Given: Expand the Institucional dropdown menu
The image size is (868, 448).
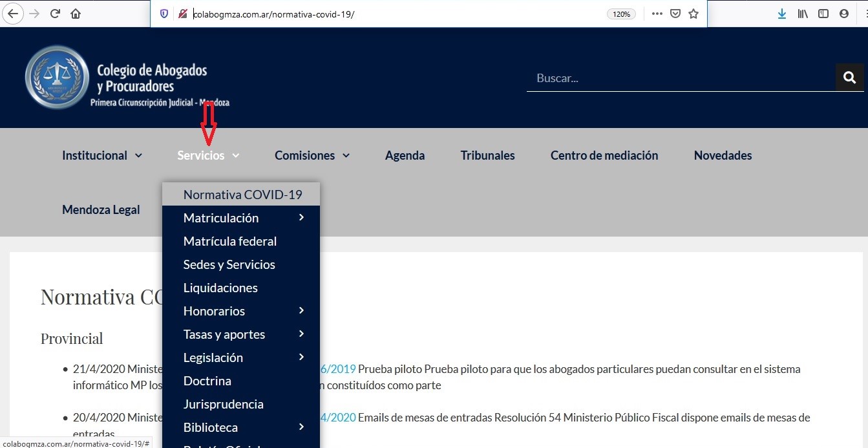Looking at the screenshot, I should coord(101,155).
